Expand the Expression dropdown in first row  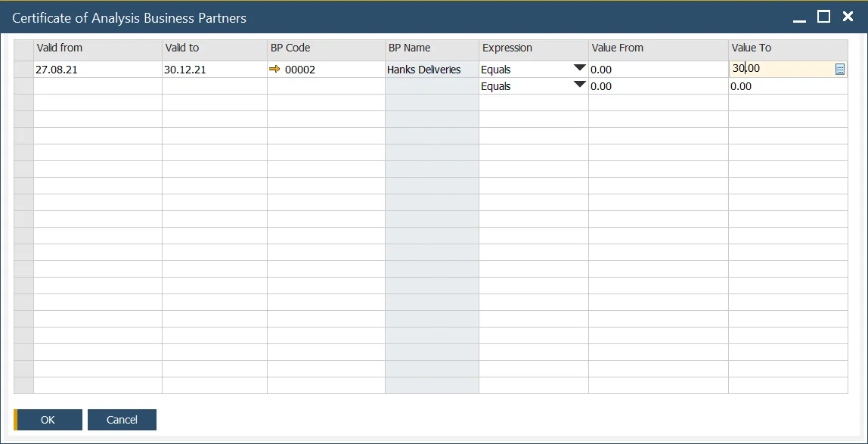(x=579, y=68)
